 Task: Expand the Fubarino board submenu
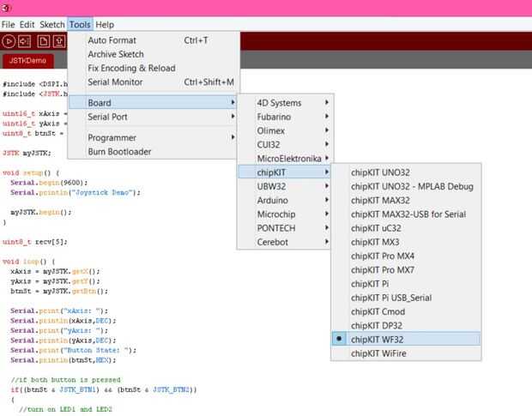click(x=286, y=117)
